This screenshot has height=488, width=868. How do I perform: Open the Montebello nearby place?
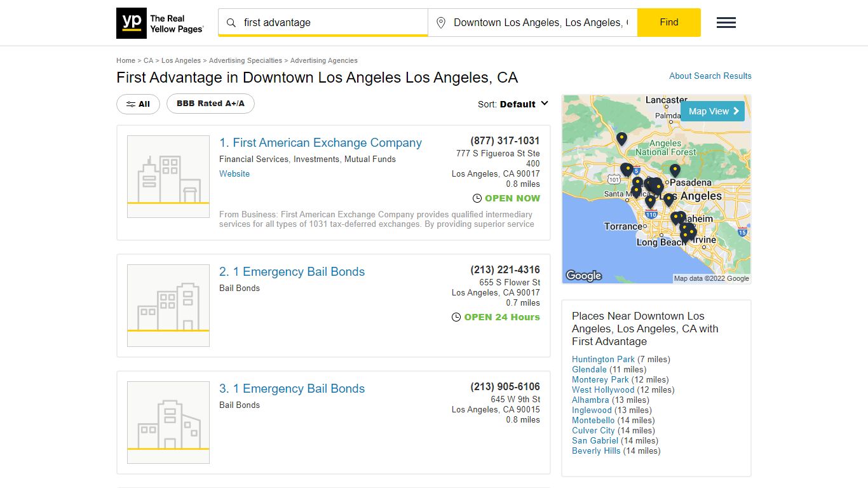593,420
